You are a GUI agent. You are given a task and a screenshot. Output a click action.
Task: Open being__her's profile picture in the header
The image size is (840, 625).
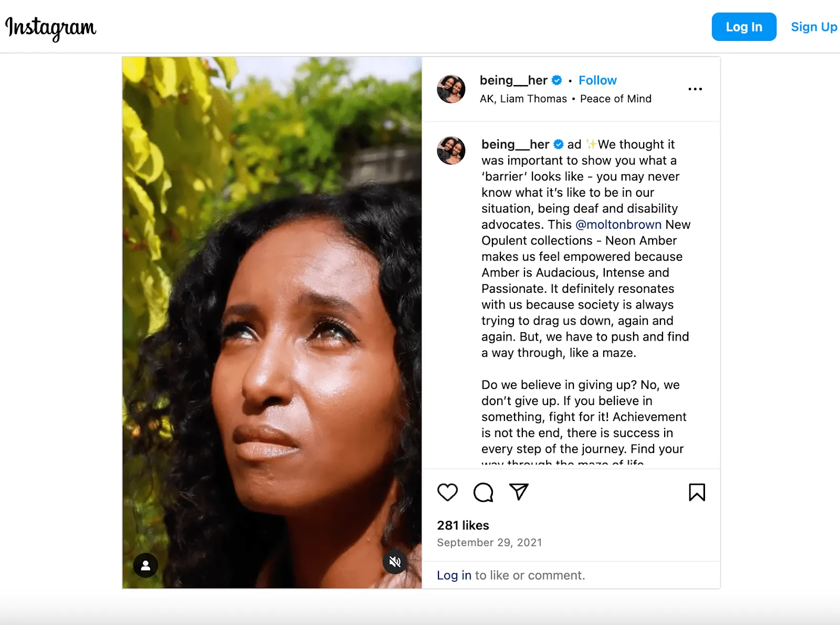click(x=450, y=89)
